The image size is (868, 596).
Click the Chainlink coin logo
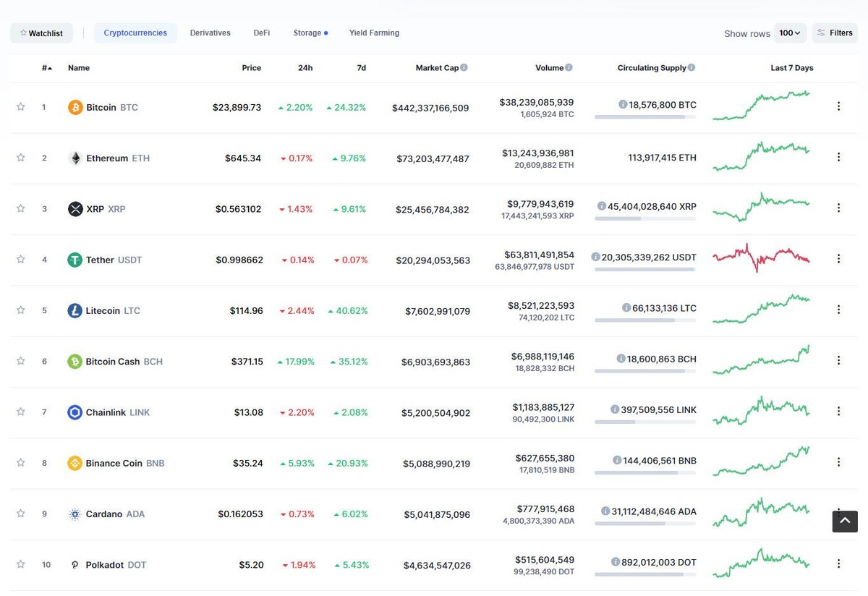[75, 412]
